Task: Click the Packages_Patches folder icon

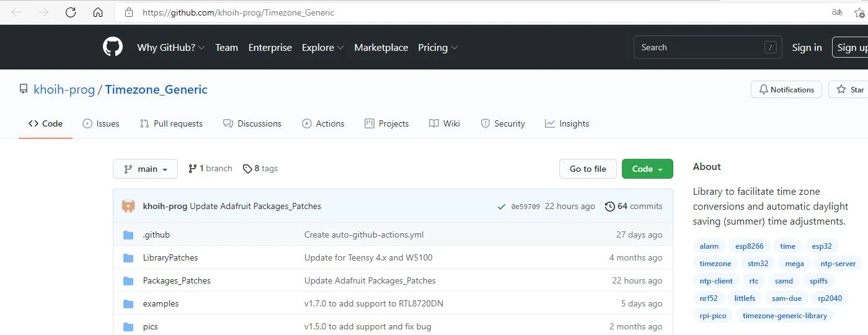Action: [x=128, y=281]
